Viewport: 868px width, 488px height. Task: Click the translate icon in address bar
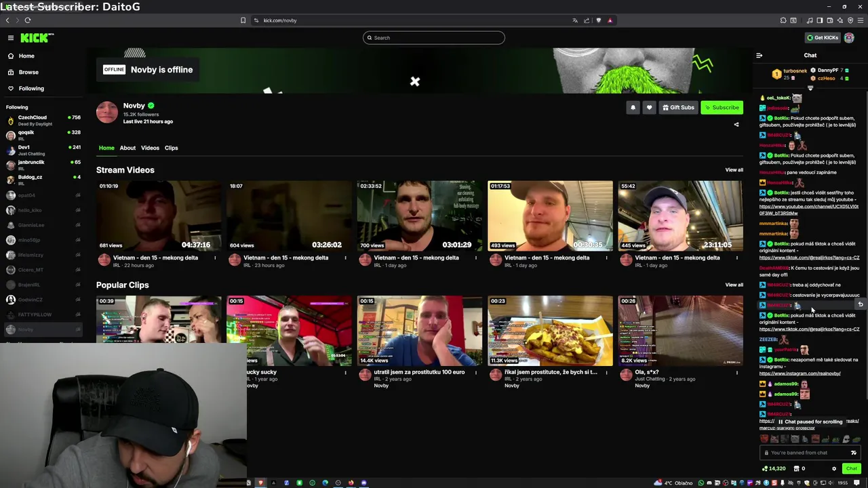(x=575, y=20)
